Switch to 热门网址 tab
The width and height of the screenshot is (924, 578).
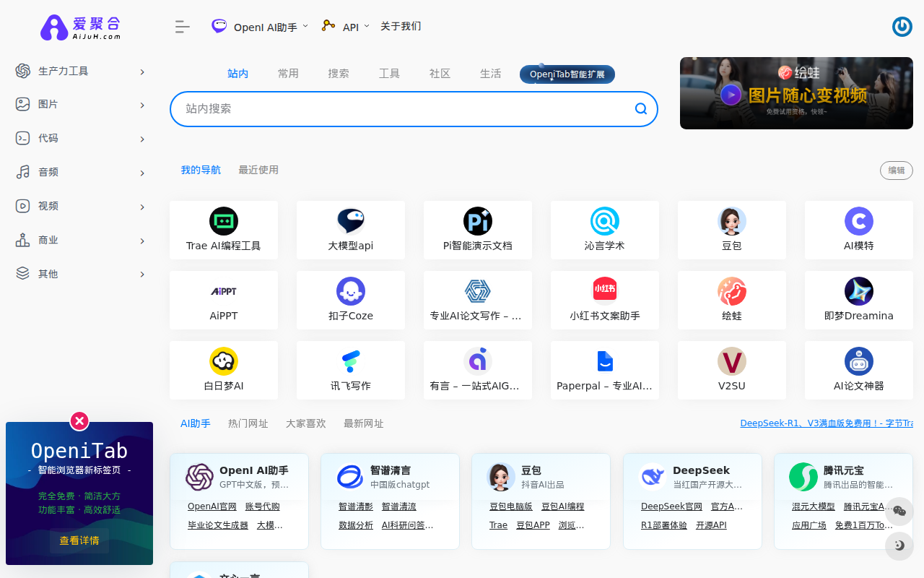248,423
